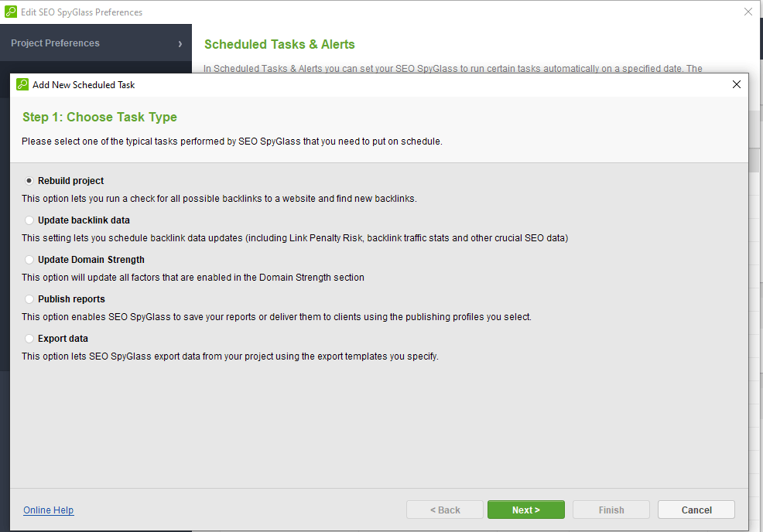763x532 pixels.
Task: Click the SEO SpyGlass icon in Preferences title bar
Action: click(x=11, y=12)
